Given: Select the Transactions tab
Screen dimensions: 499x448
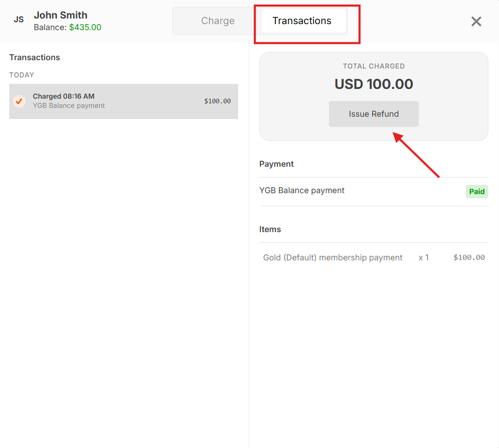Looking at the screenshot, I should 302,21.
